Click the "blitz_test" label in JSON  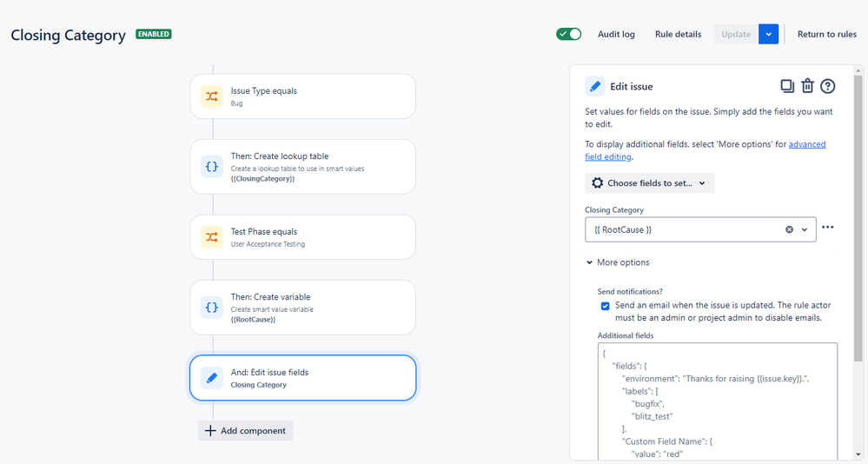653,416
